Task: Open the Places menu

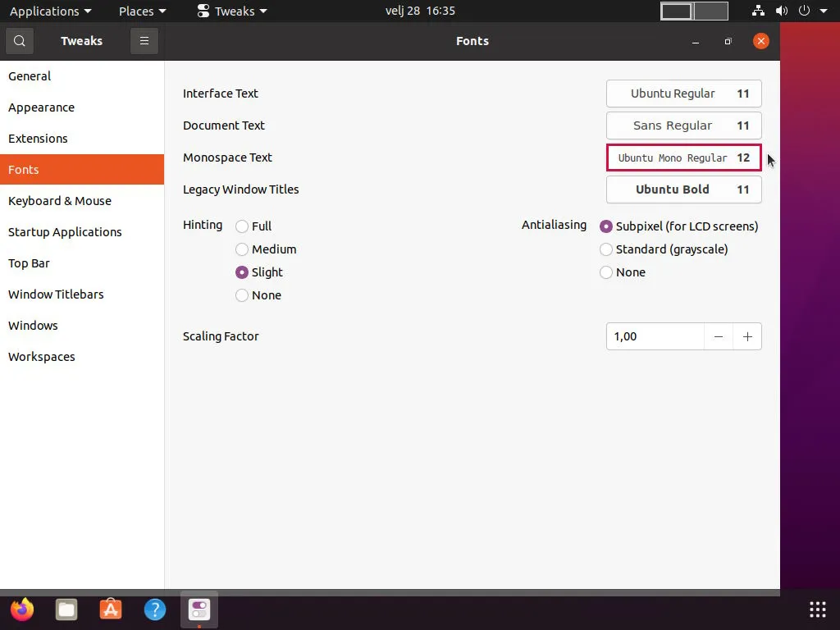Action: pos(137,11)
